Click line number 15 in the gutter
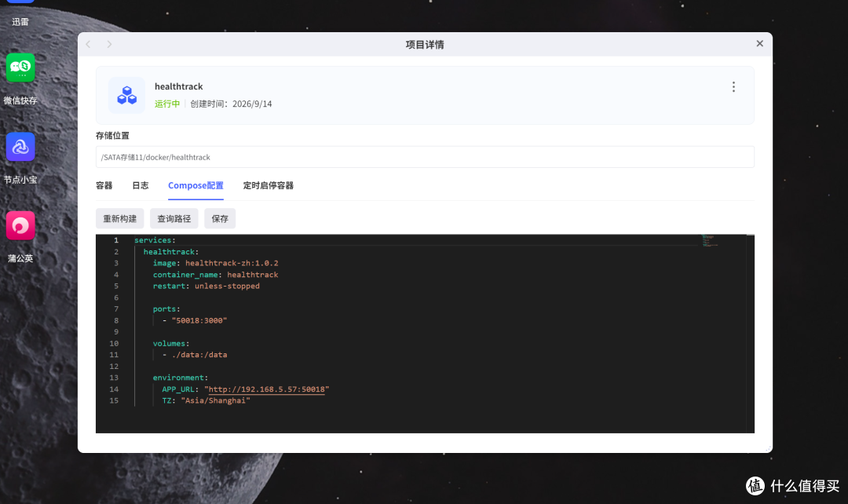The width and height of the screenshot is (848, 504). 114,400
